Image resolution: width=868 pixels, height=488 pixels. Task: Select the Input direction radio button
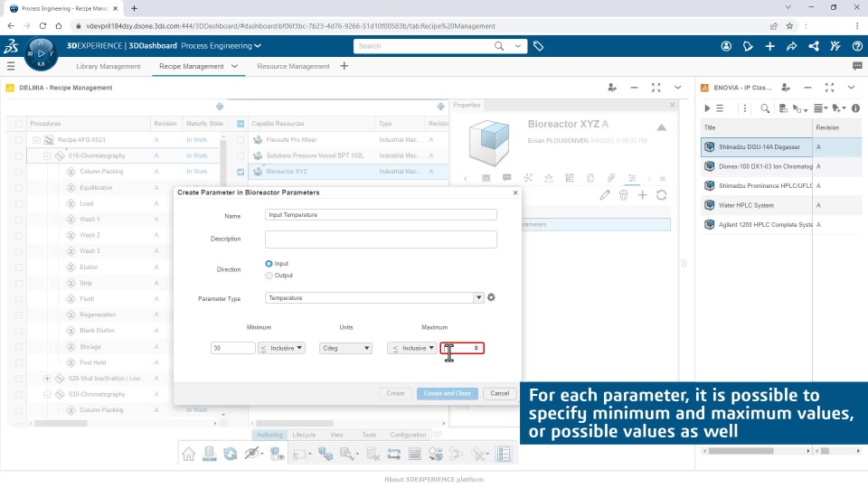[x=269, y=264]
